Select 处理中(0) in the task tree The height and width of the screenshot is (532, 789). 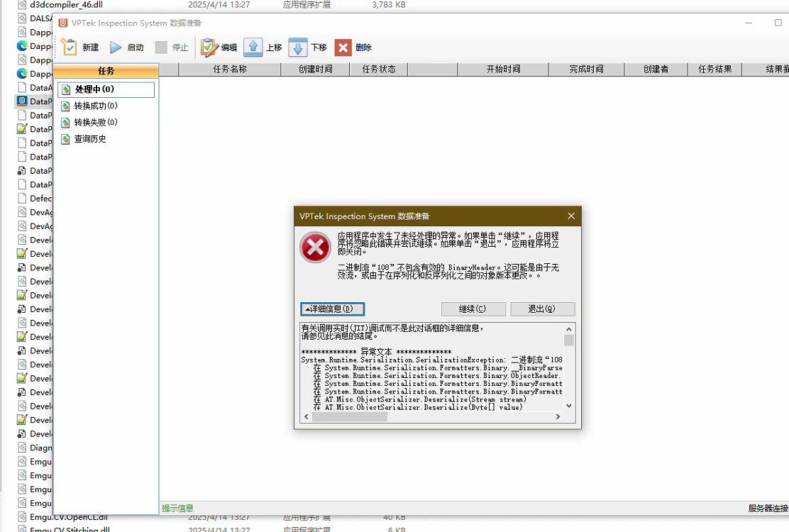pyautogui.click(x=106, y=89)
